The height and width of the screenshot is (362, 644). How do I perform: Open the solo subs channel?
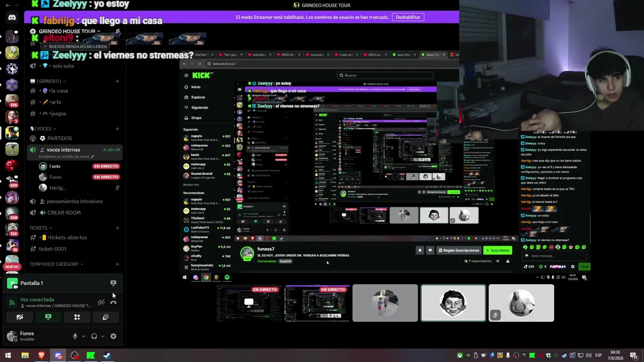[x=75, y=66]
